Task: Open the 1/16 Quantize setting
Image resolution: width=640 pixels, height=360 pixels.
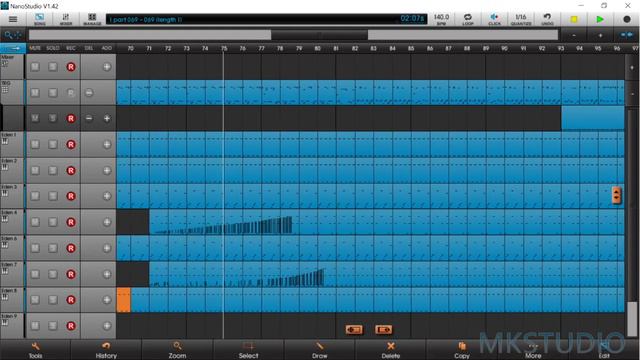Action: tap(521, 19)
